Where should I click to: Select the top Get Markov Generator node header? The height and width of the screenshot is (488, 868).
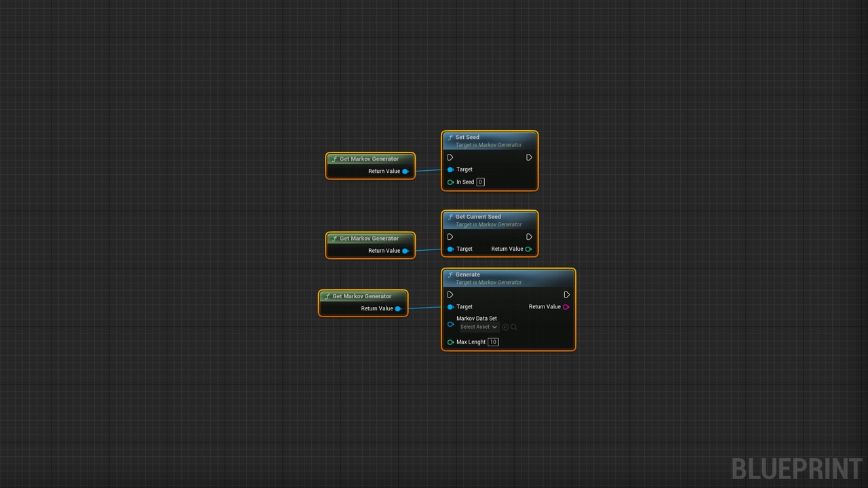pos(370,159)
